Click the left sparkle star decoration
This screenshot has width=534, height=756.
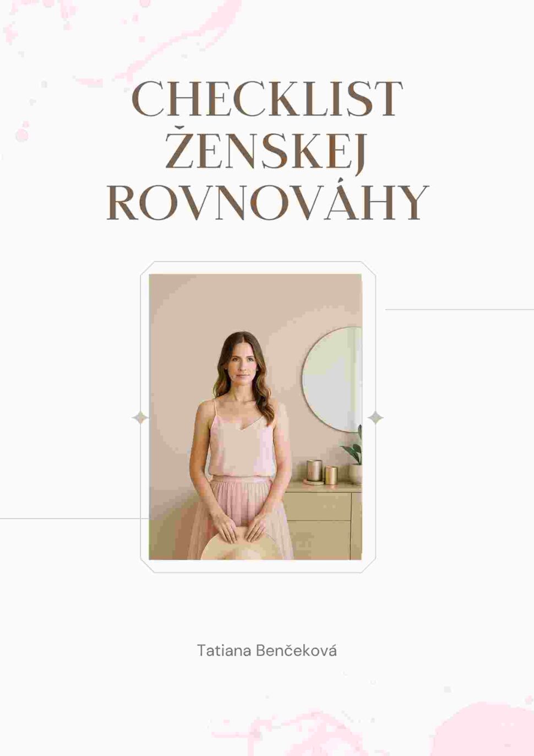tap(140, 418)
